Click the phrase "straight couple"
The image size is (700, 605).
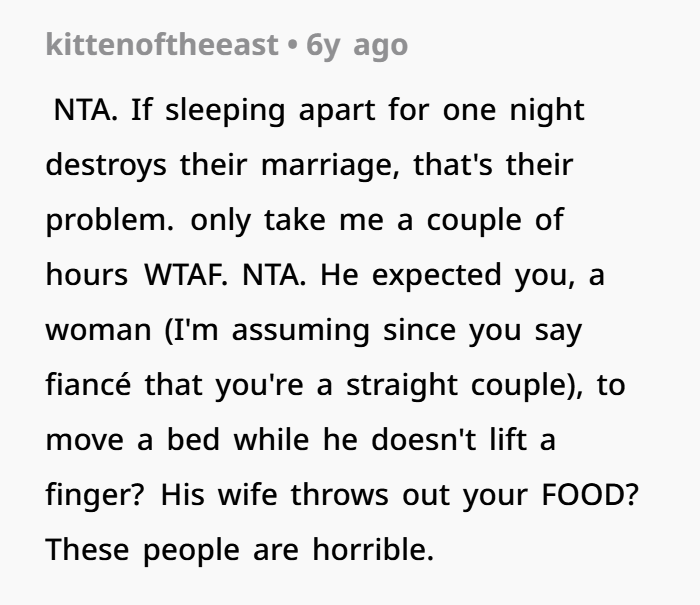coord(463,385)
